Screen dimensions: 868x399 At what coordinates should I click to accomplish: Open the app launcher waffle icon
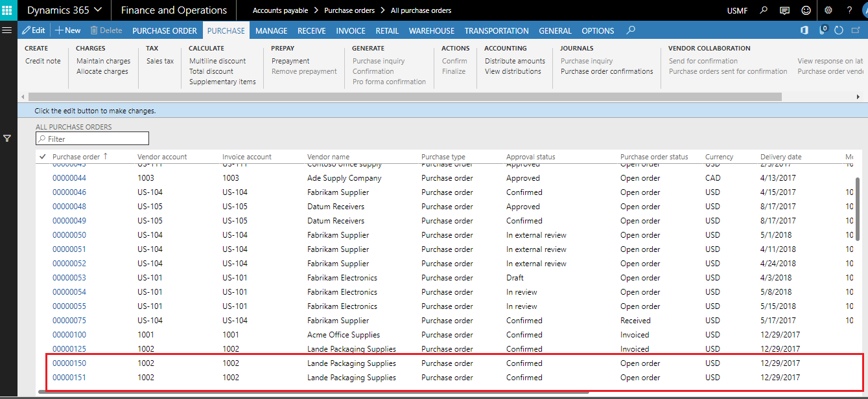pyautogui.click(x=8, y=10)
